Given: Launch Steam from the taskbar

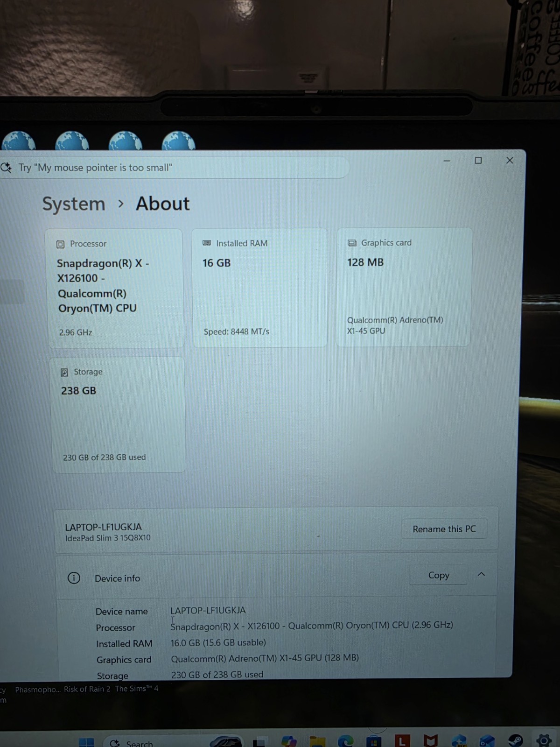Looking at the screenshot, I should point(516,740).
